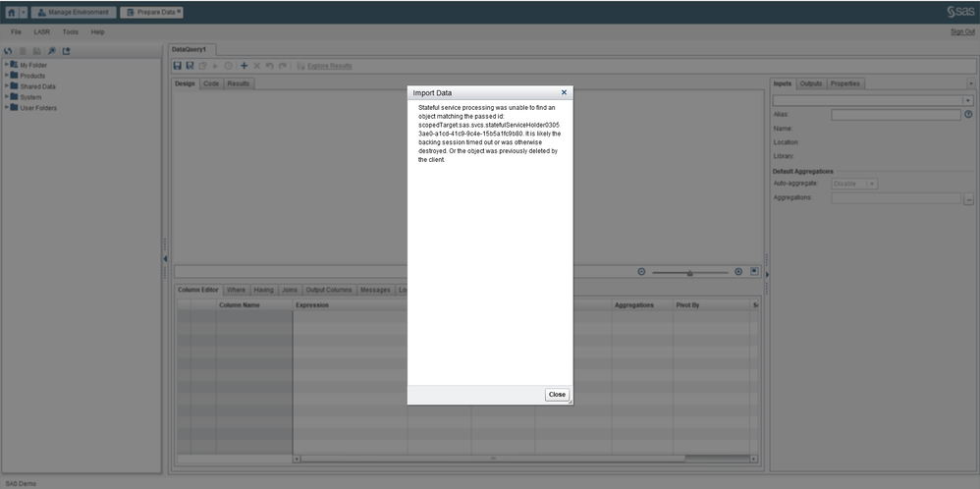Switch to the Prepare Data page tab
980x489 pixels.
(150, 12)
